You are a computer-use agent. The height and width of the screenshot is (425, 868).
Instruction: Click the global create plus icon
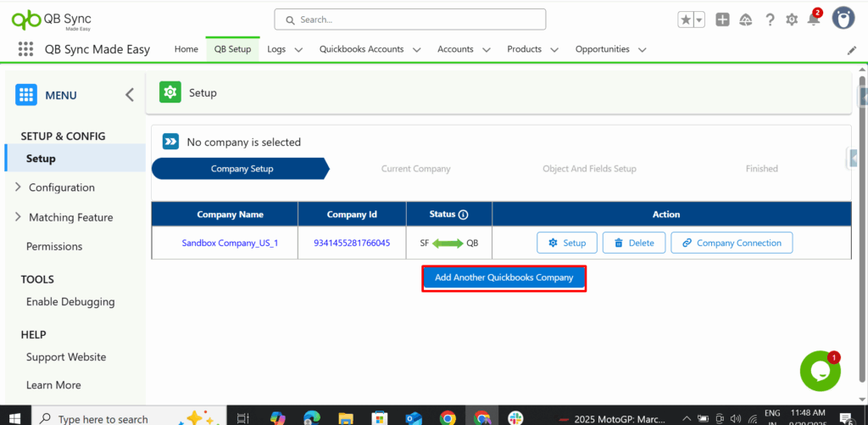click(x=722, y=20)
